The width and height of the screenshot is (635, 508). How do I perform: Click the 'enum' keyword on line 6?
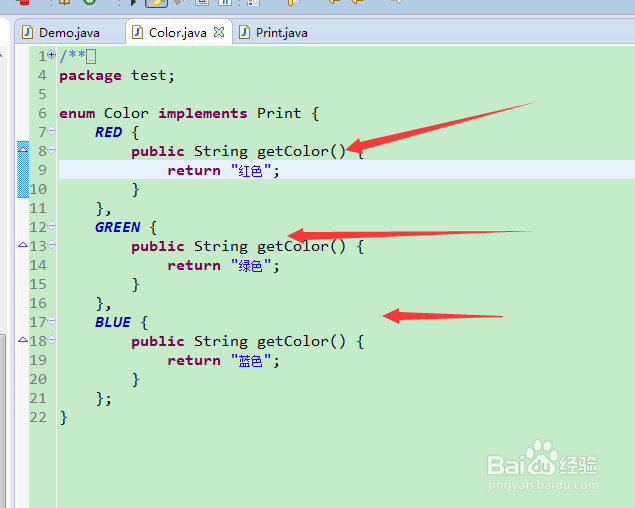pyautogui.click(x=77, y=114)
